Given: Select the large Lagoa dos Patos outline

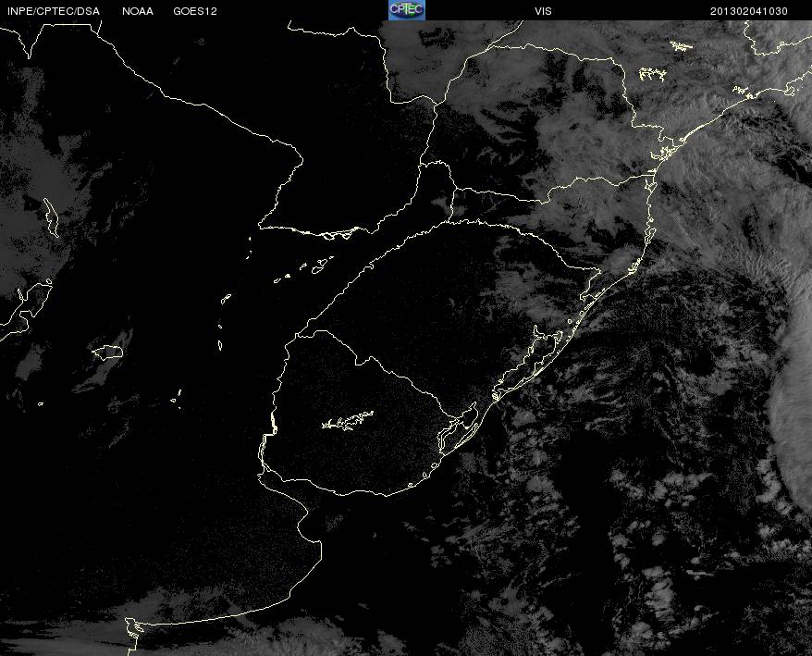Looking at the screenshot, I should point(528,363).
